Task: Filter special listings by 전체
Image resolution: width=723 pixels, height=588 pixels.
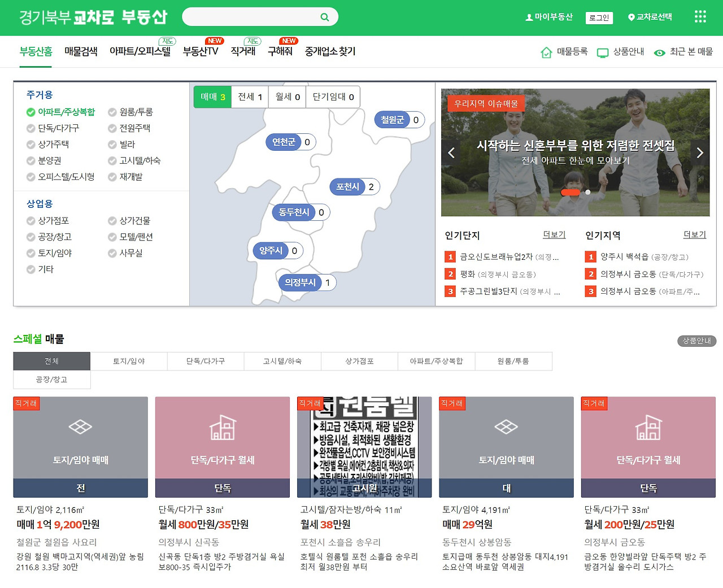Action: (x=52, y=361)
